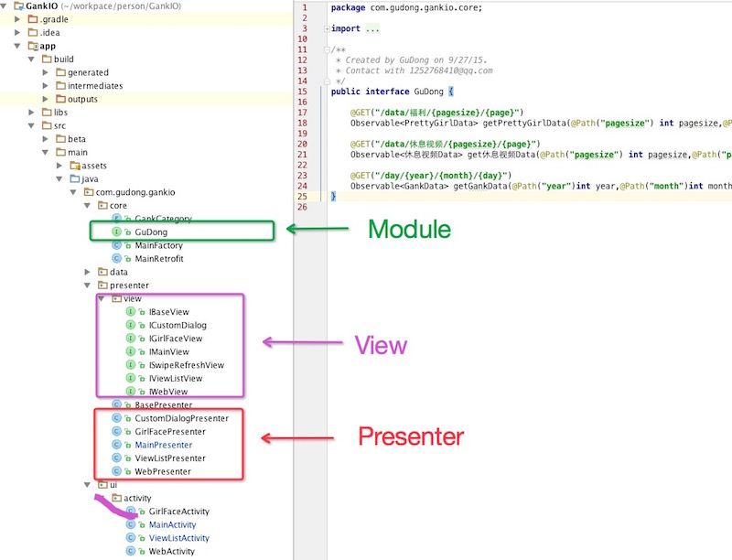Open MainPresenter in the project tree
The width and height of the screenshot is (732, 560).
pyautogui.click(x=163, y=445)
